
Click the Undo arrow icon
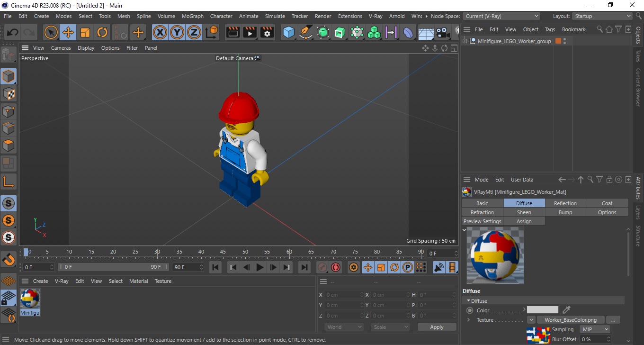pyautogui.click(x=13, y=32)
